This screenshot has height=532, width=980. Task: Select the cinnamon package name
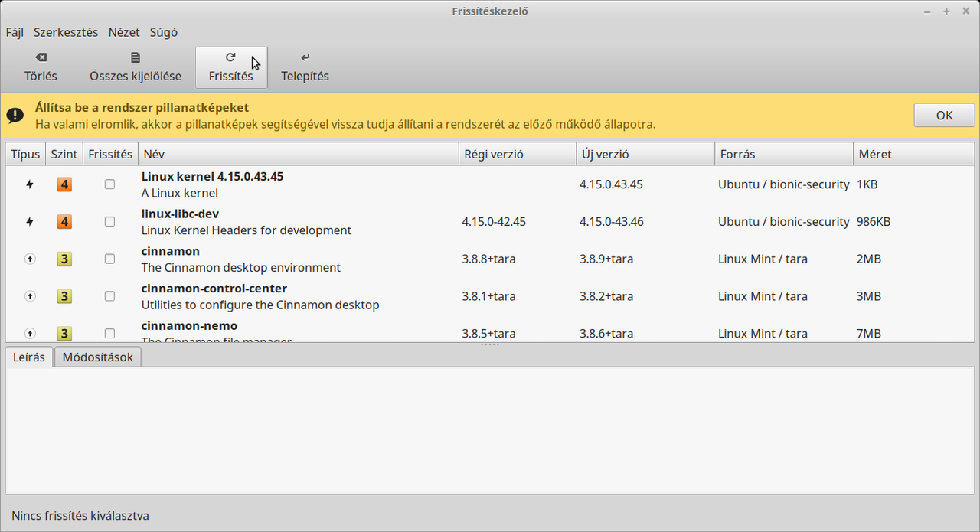tap(171, 251)
